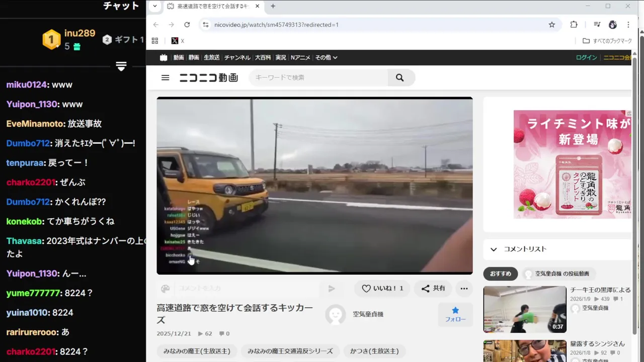This screenshot has height=362, width=644.
Task: Expand the その他 dropdown
Action: 326,57
